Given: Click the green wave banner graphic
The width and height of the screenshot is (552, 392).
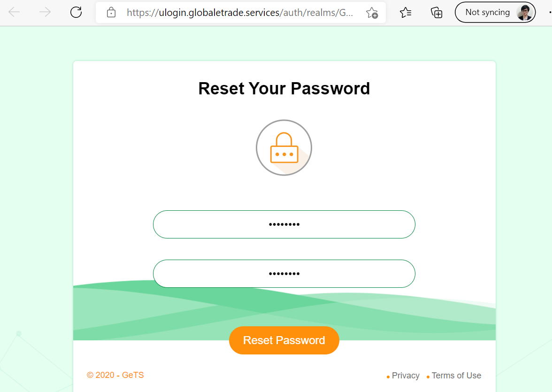Looking at the screenshot, I should click(x=141, y=312).
